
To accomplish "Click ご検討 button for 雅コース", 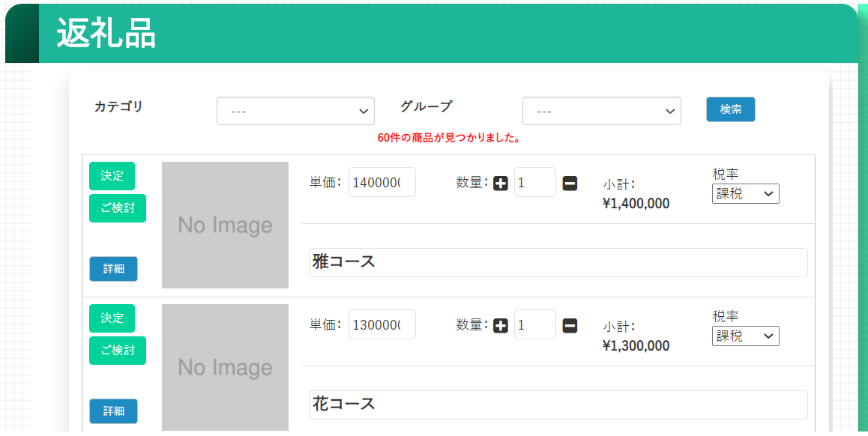I will point(118,208).
